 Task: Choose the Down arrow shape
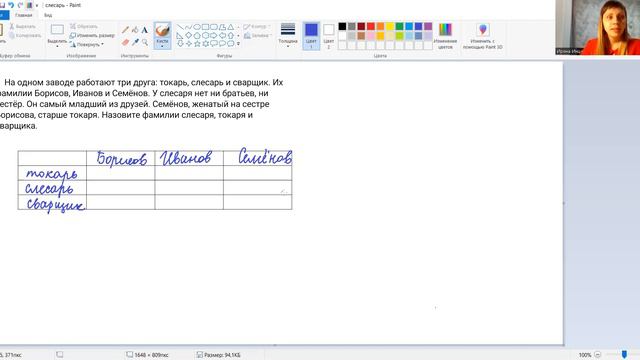tap(180, 44)
